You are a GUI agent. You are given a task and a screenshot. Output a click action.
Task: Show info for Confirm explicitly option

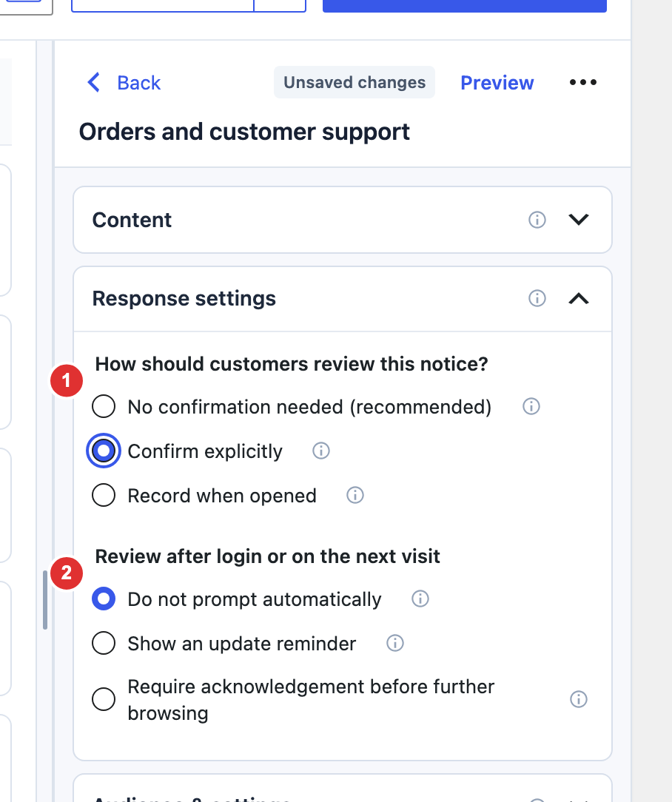coord(321,451)
